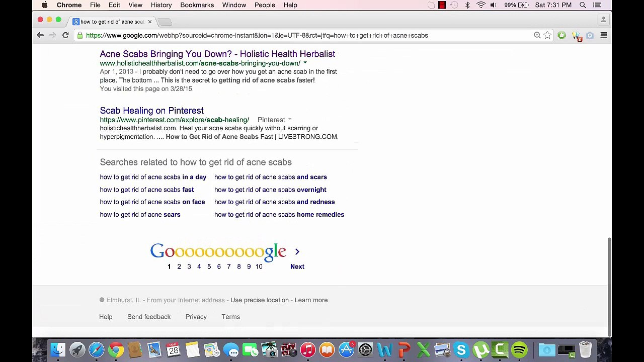Click the Chrome profile avatar button
Screen dimensions: 644x362
[x=603, y=20]
